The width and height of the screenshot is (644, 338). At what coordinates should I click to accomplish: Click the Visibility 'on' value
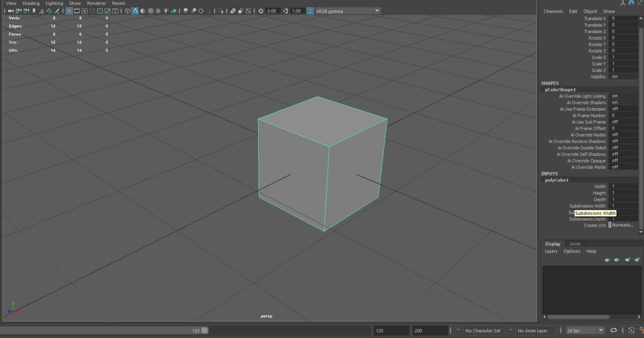point(615,76)
